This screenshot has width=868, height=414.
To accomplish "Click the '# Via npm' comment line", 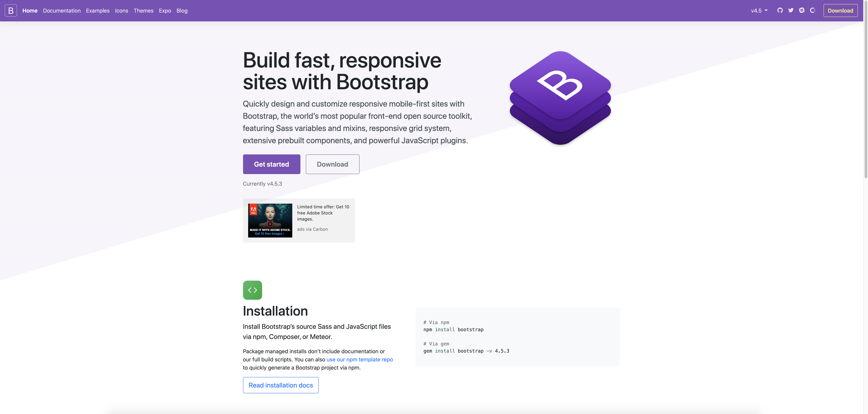I will 436,322.
